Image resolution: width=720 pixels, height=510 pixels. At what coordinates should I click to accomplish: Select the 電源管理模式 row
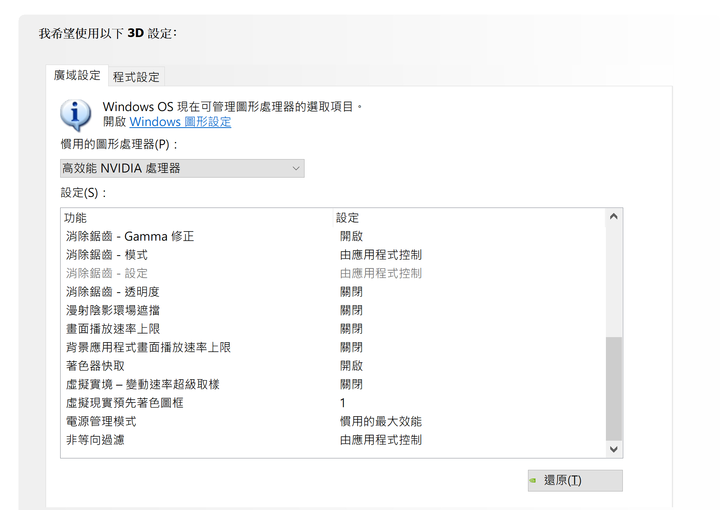click(333, 421)
